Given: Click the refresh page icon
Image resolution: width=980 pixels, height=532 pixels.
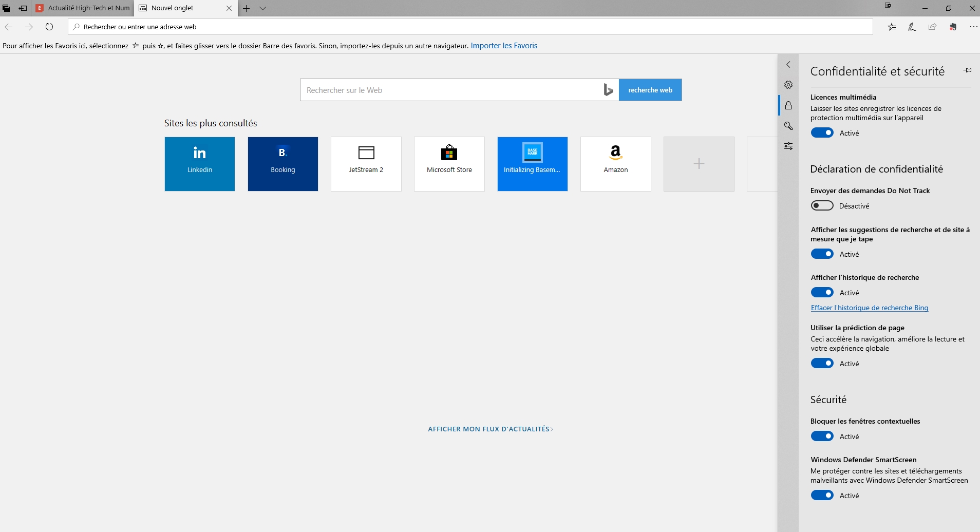Looking at the screenshot, I should (x=49, y=27).
